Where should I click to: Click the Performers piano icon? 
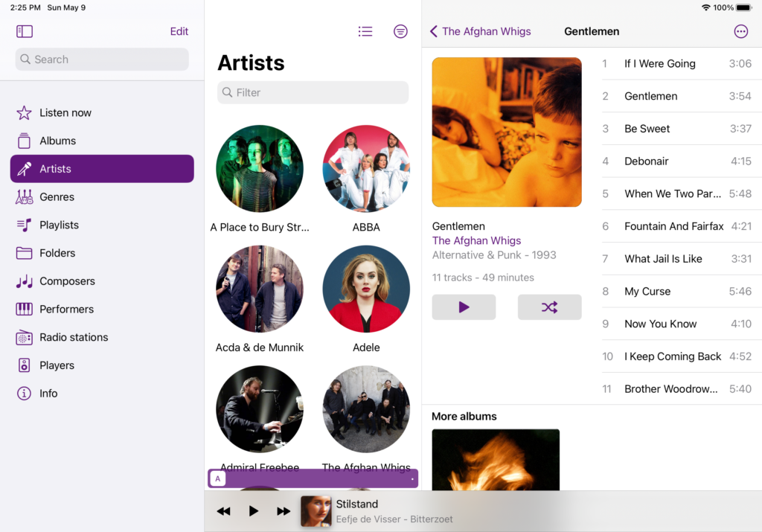click(x=25, y=309)
